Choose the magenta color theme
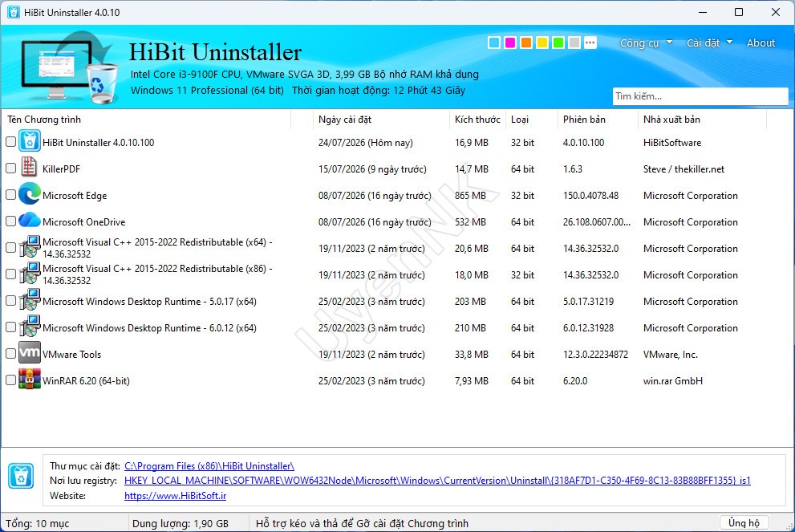This screenshot has height=532, width=795. 510,43
